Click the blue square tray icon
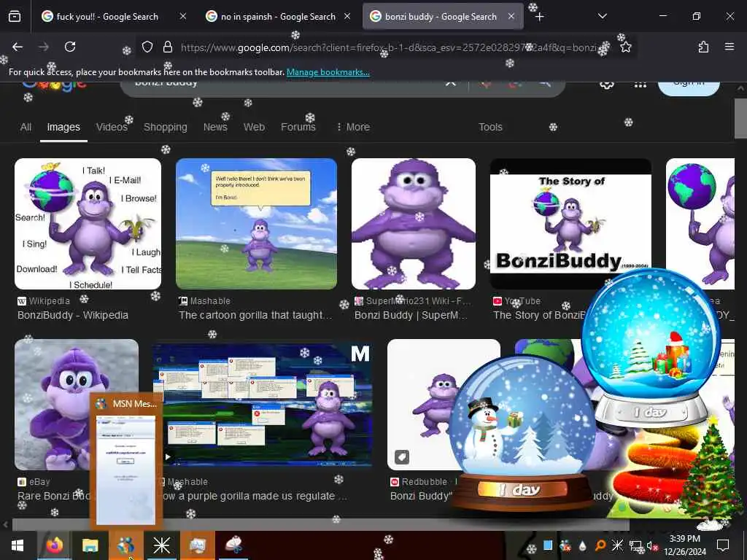747x560 pixels. click(x=548, y=545)
